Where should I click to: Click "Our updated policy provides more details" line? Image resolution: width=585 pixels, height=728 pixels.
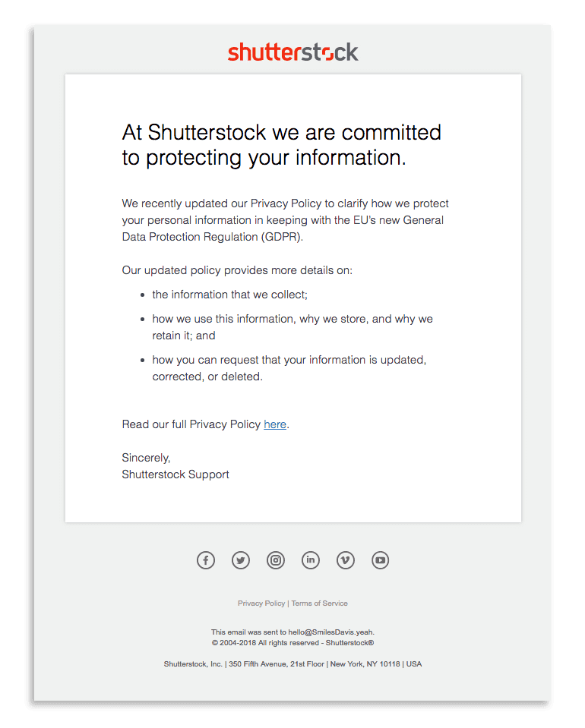(237, 270)
